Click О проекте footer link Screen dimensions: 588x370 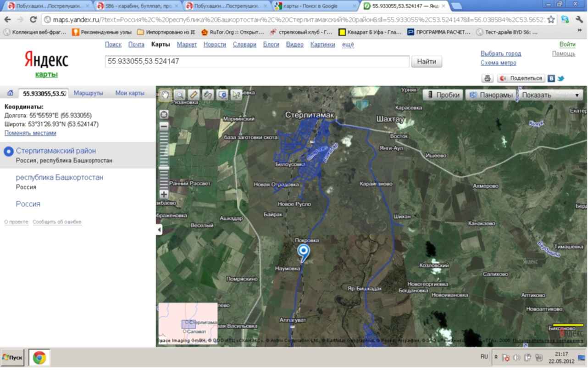point(17,222)
